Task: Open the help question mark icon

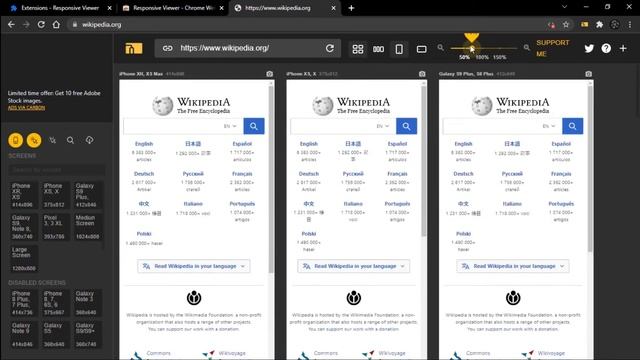Action: point(606,48)
